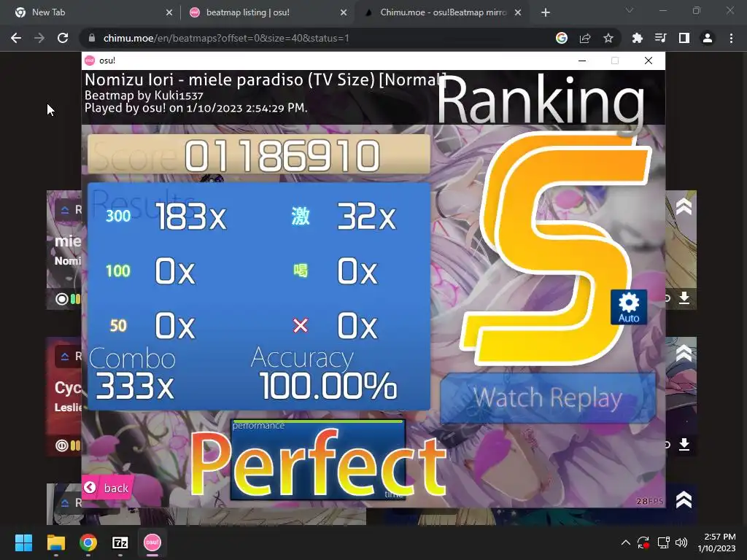Open media controls icon in Chrome

click(x=660, y=38)
